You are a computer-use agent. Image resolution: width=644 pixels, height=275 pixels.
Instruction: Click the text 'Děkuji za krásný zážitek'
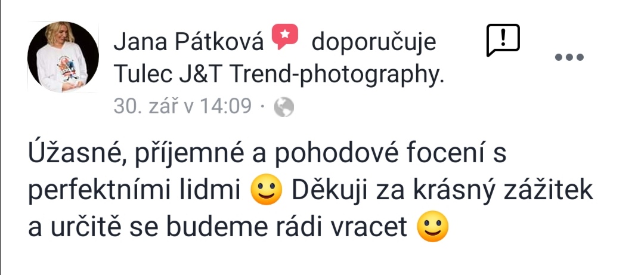point(442,192)
